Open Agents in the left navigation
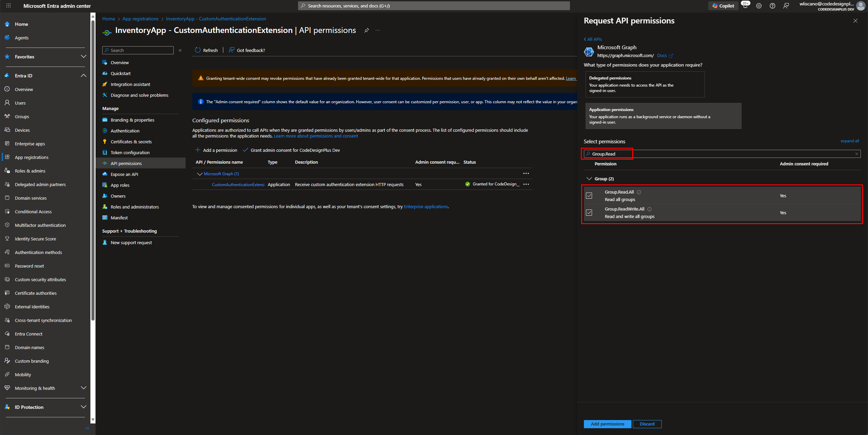 coord(21,38)
